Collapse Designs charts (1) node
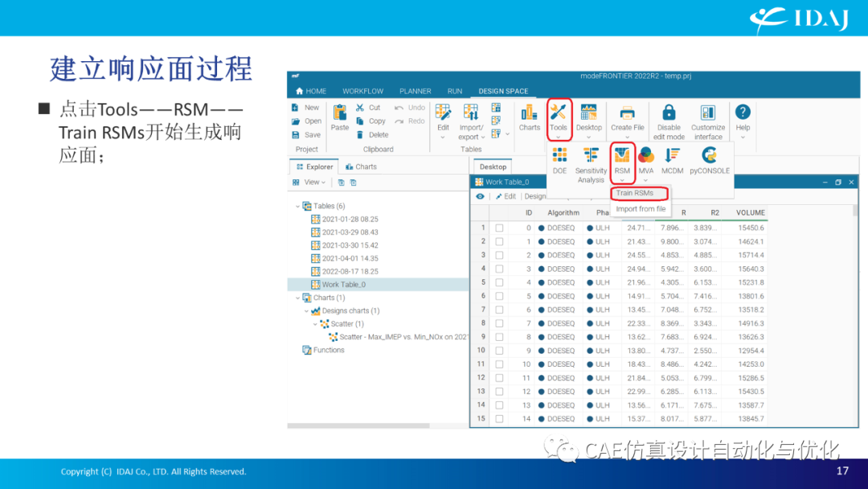 tap(307, 311)
